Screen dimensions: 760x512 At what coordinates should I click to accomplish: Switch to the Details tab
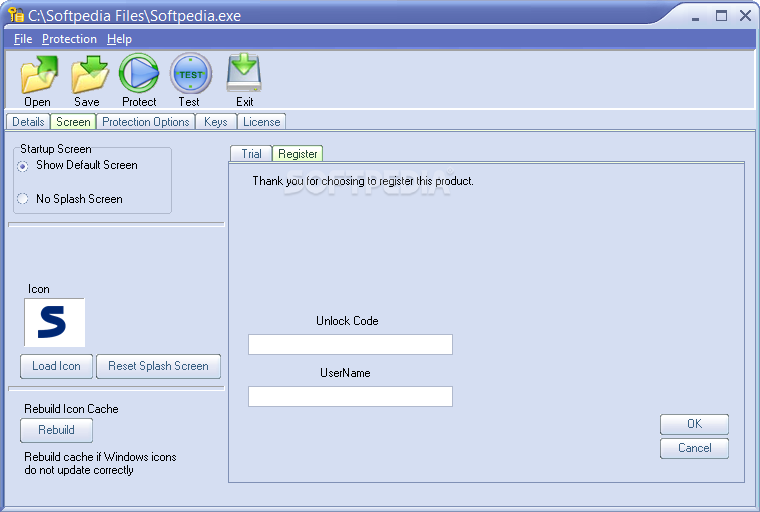click(x=28, y=122)
